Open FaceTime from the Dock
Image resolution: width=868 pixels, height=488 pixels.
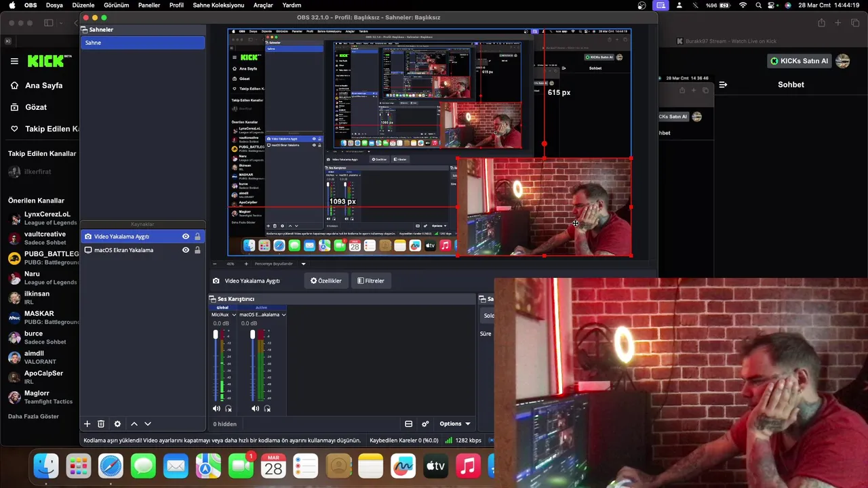coord(241,466)
